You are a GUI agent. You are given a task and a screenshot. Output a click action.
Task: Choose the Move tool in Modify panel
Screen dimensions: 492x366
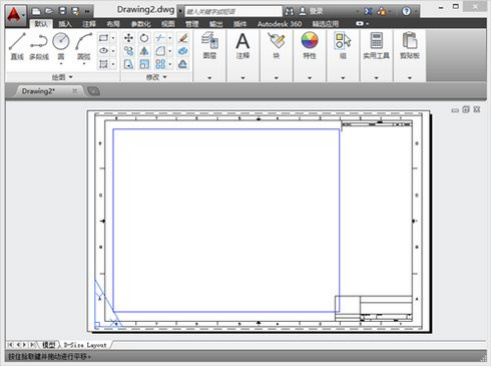tap(128, 38)
